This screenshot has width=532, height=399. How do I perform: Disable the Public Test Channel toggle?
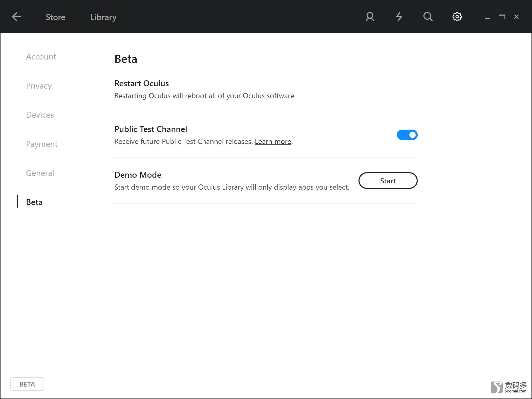click(407, 135)
